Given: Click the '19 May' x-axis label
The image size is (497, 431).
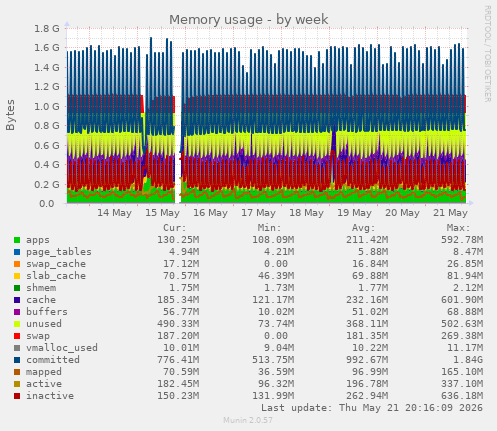Looking at the screenshot, I should coord(354,213).
